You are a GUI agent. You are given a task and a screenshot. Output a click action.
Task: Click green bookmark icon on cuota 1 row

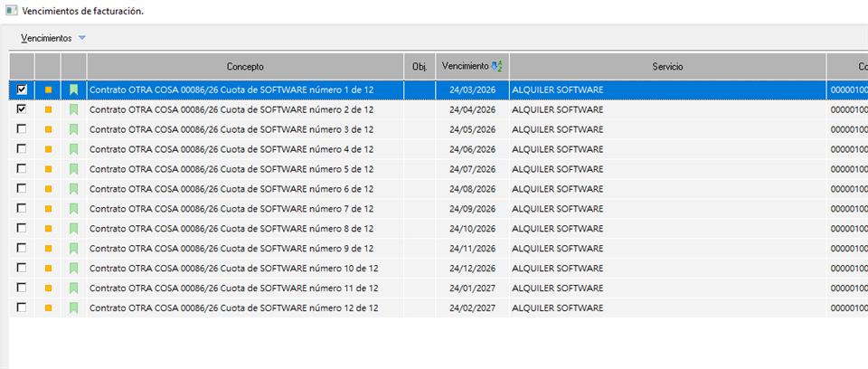(74, 90)
